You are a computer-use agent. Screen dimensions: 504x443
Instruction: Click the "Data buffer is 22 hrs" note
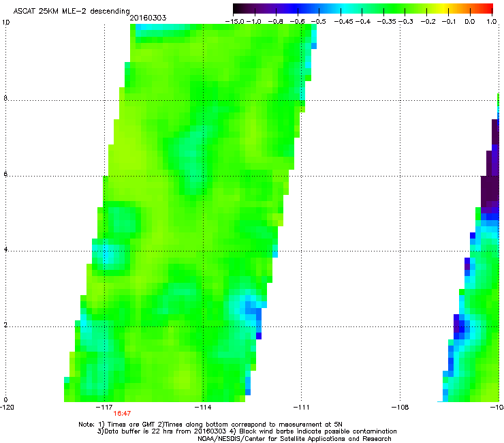click(x=247, y=431)
